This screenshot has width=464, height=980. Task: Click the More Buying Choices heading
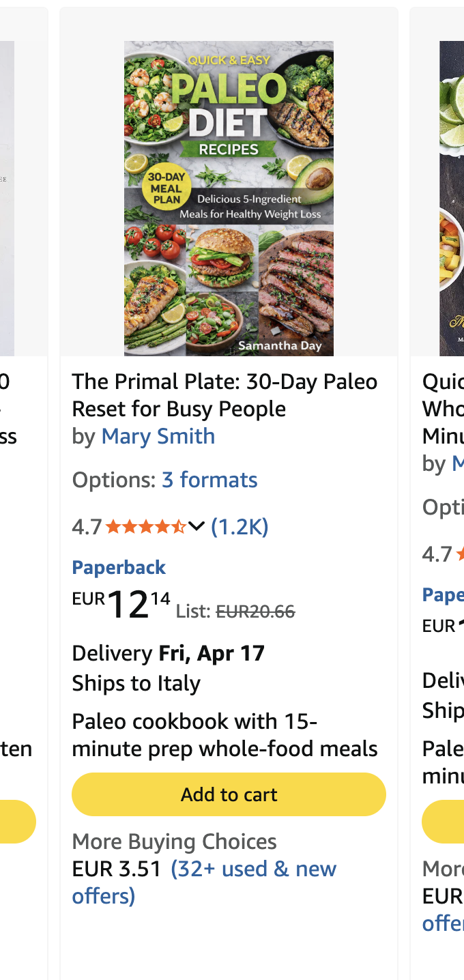point(173,841)
